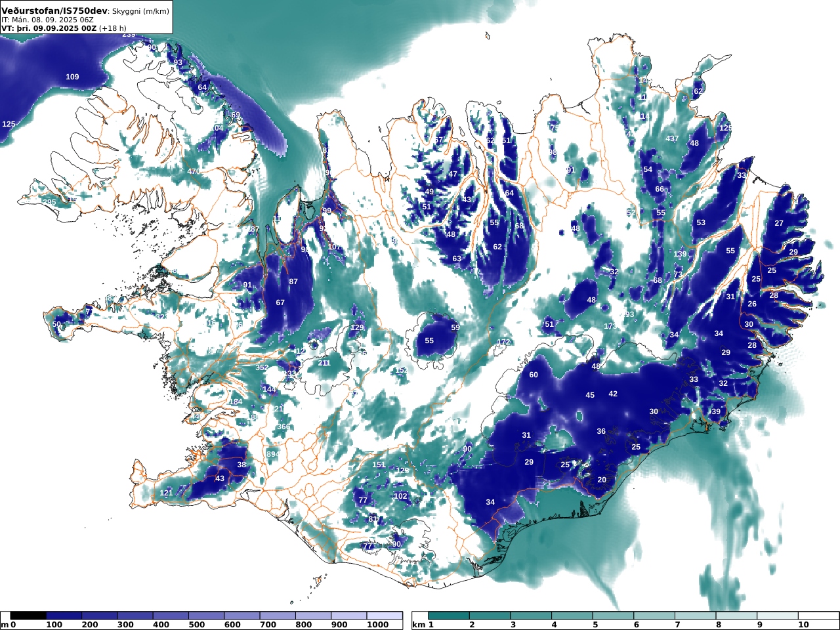Click the map value 352

click(x=262, y=367)
